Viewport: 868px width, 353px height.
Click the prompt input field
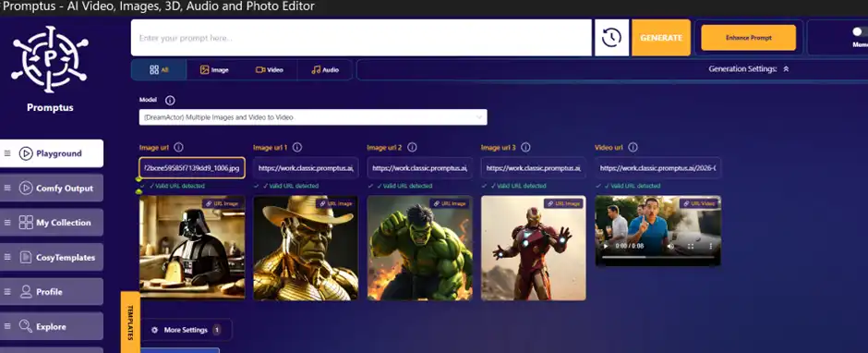tap(361, 38)
